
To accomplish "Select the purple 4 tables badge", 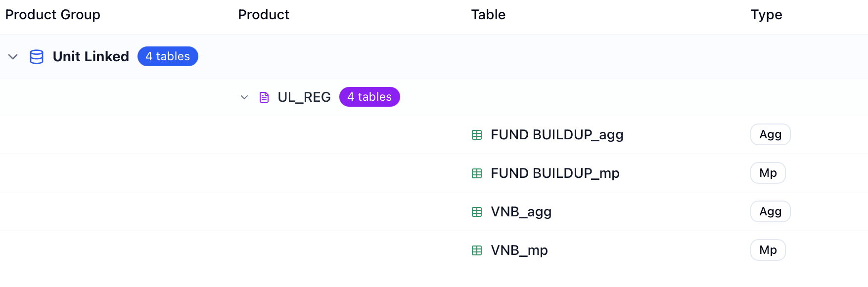I will point(369,97).
